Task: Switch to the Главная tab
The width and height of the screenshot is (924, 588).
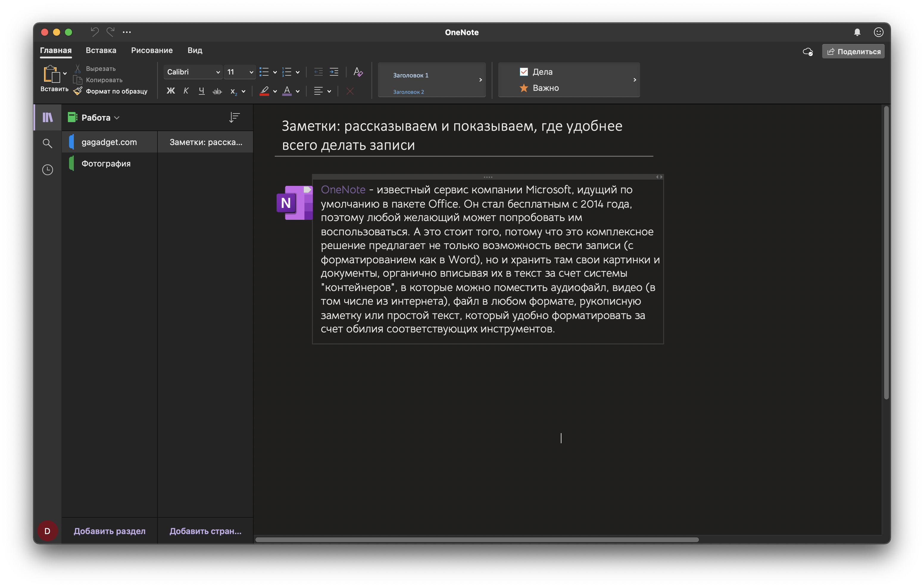Action: pos(56,50)
